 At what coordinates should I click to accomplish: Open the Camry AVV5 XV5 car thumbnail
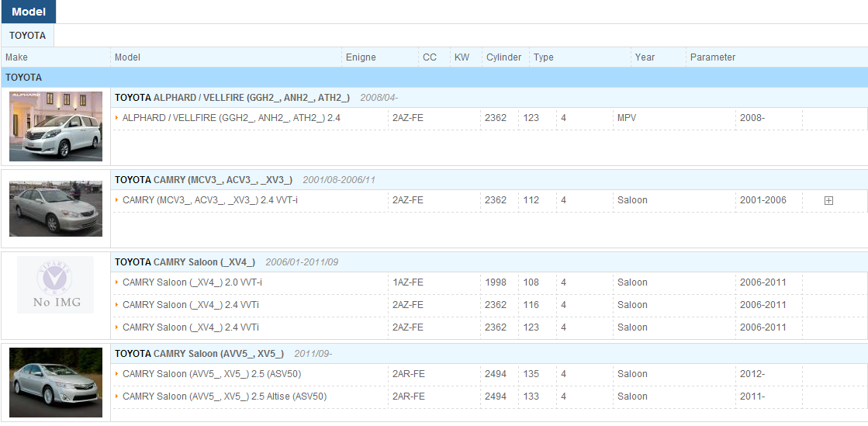point(56,383)
